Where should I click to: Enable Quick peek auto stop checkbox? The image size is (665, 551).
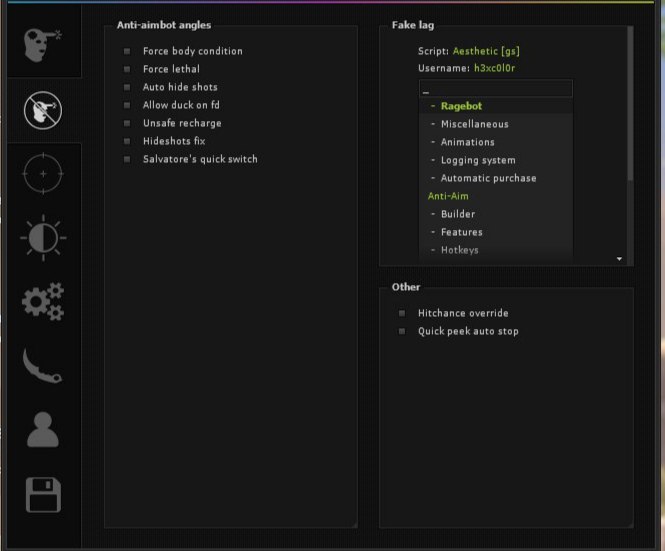[x=402, y=331]
